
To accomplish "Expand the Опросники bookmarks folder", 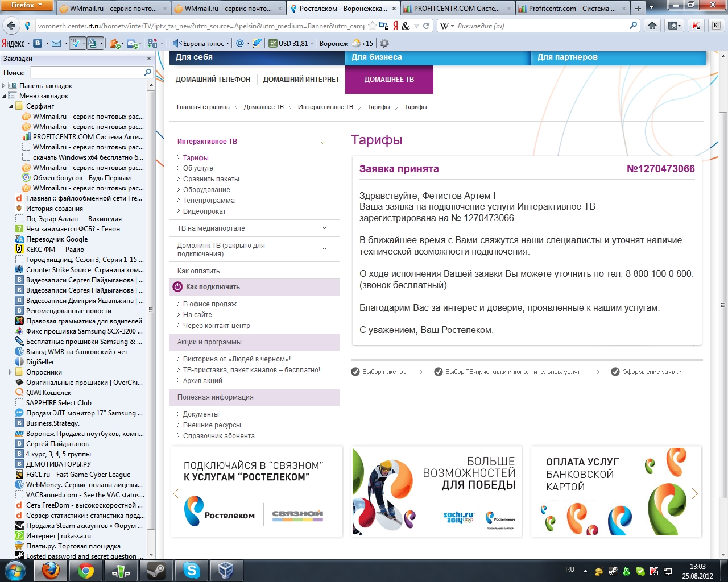I will click(x=11, y=372).
